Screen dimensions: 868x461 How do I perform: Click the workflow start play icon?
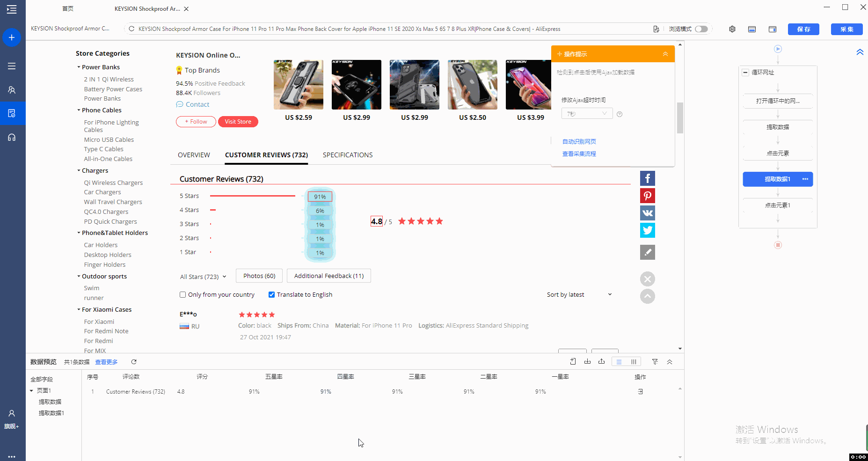(778, 49)
